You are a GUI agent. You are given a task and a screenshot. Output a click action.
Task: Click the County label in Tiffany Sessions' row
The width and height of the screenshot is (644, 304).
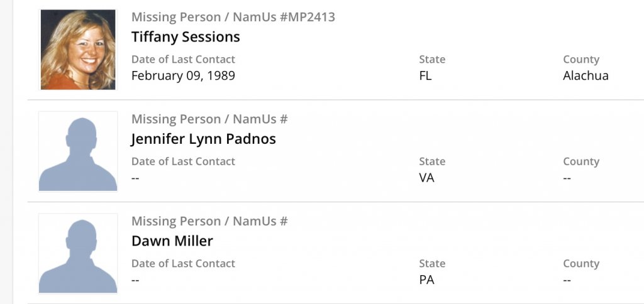[x=581, y=60]
